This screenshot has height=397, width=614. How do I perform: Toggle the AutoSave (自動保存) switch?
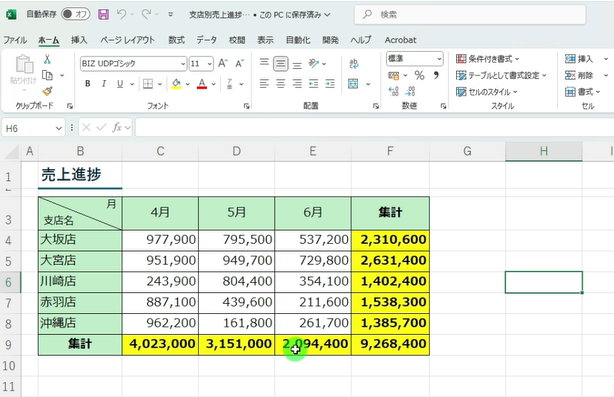[76, 14]
